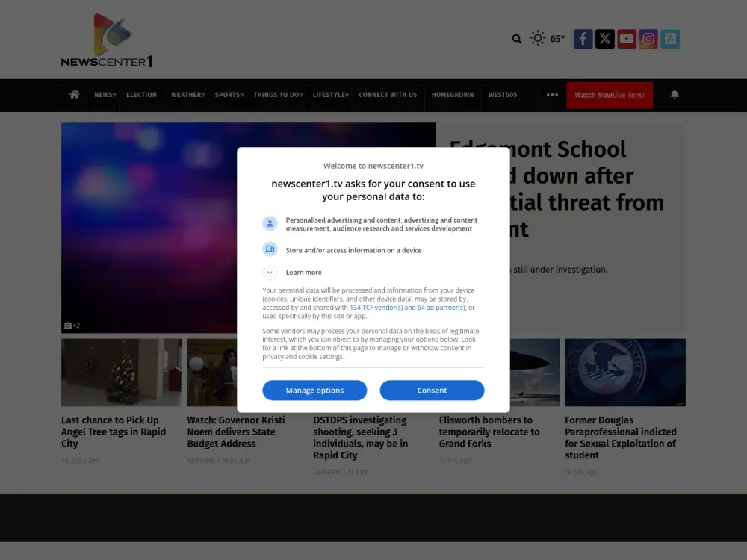This screenshot has height=560, width=747.
Task: Expand the SPORTS dropdown menu
Action: tap(229, 95)
